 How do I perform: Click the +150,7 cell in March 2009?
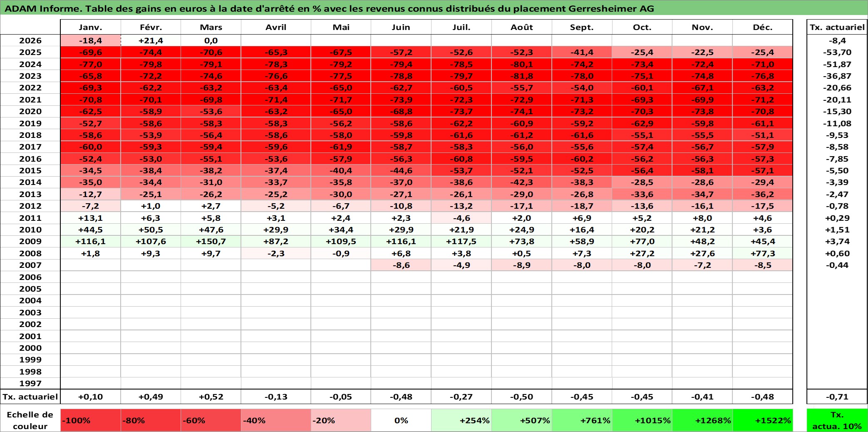pos(211,241)
